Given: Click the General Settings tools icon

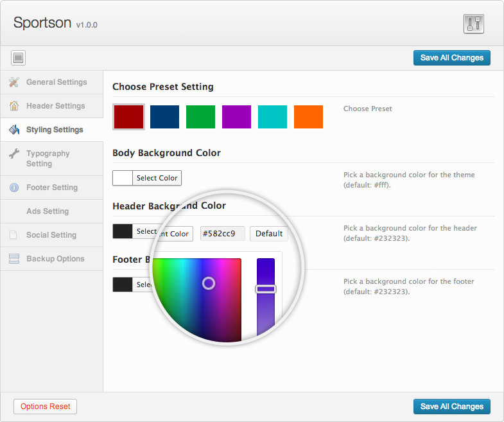Looking at the screenshot, I should [x=14, y=82].
